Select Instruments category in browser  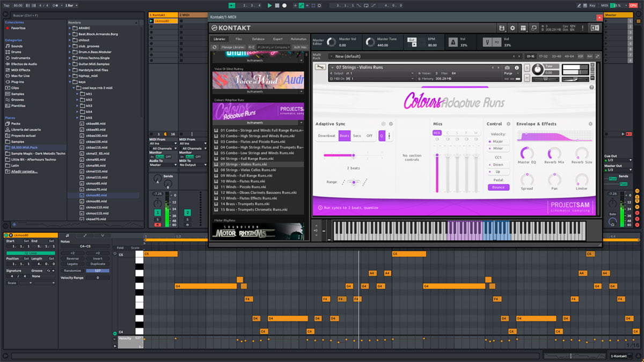pos(18,58)
